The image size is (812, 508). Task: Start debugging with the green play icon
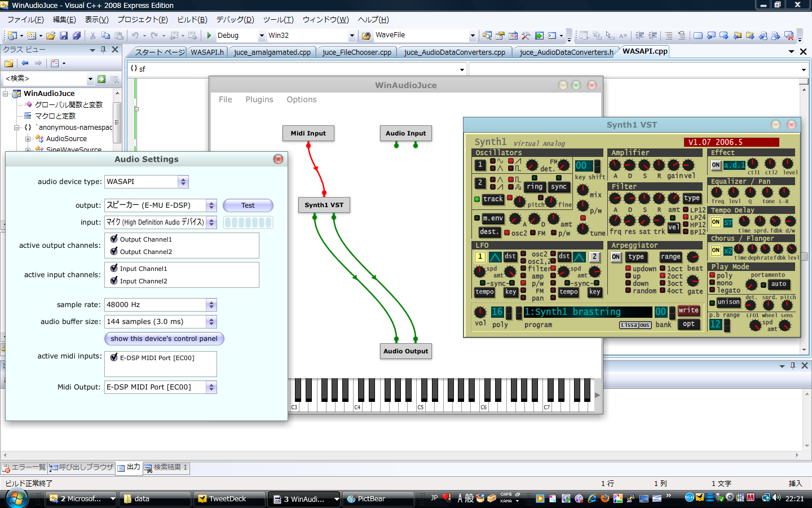pos(209,36)
